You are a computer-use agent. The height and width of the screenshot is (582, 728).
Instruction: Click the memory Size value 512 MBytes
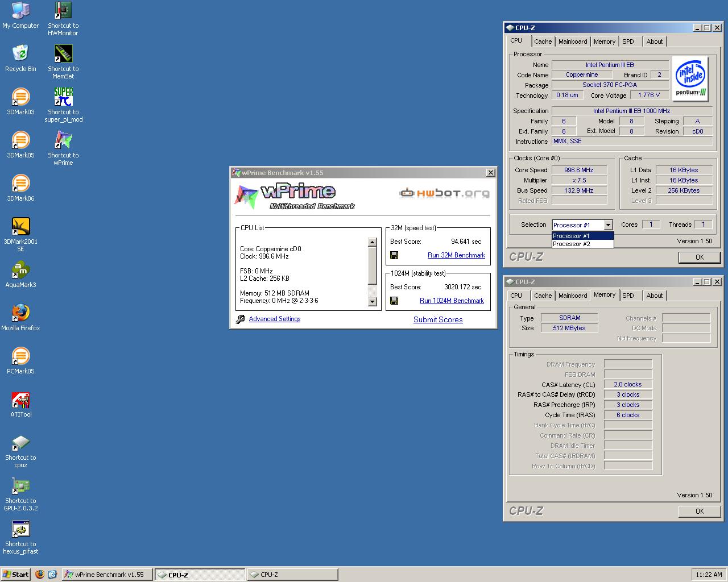(x=569, y=328)
